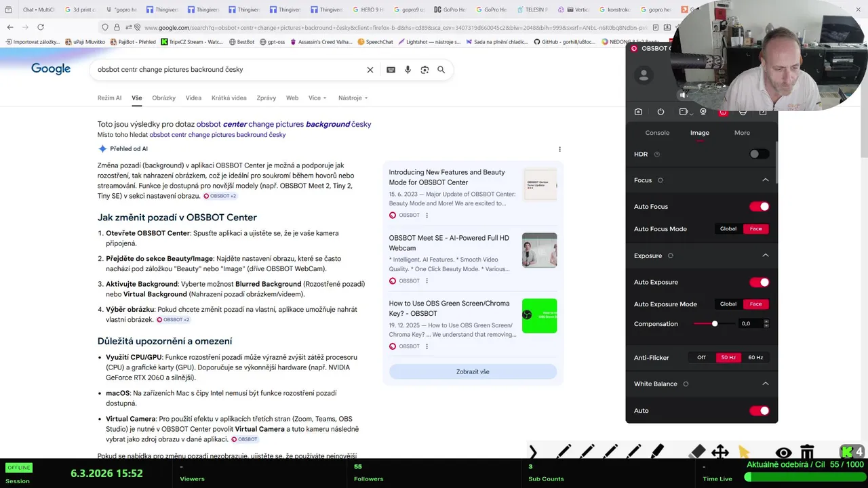Viewport: 868px width, 488px height.
Task: Click the Google search magnifier button
Action: (441, 70)
